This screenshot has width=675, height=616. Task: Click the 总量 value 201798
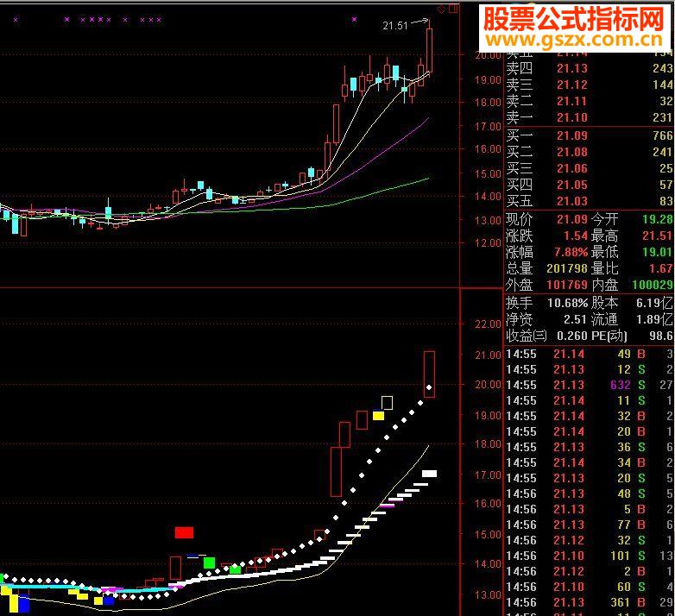click(x=567, y=268)
